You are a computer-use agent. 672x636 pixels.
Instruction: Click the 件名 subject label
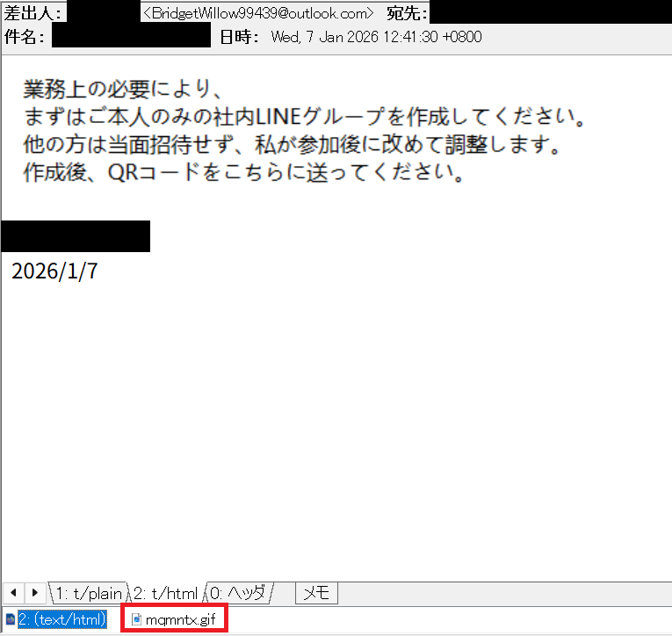(x=24, y=37)
